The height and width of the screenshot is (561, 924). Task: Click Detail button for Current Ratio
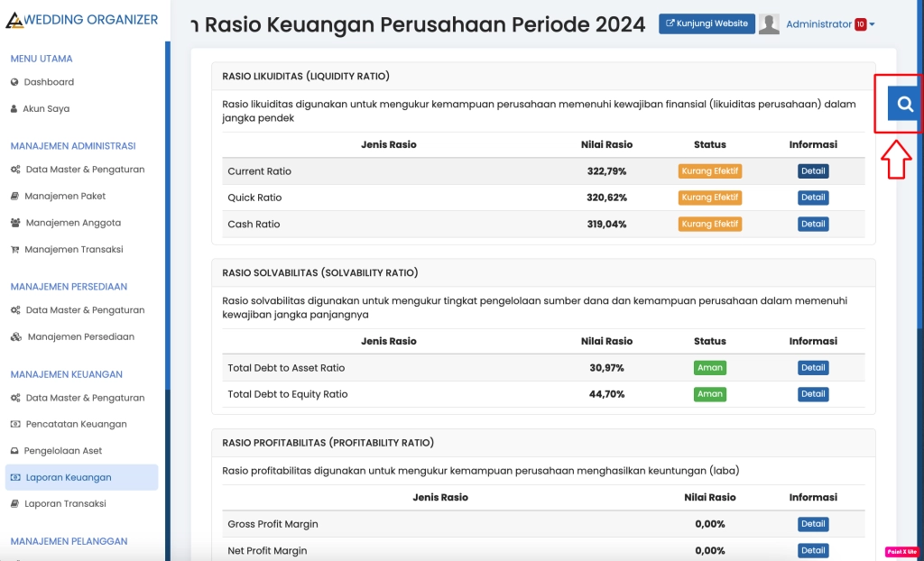point(813,171)
